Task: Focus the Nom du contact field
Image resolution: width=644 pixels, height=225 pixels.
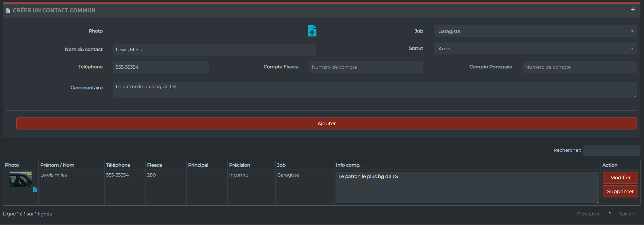Action: [x=214, y=50]
